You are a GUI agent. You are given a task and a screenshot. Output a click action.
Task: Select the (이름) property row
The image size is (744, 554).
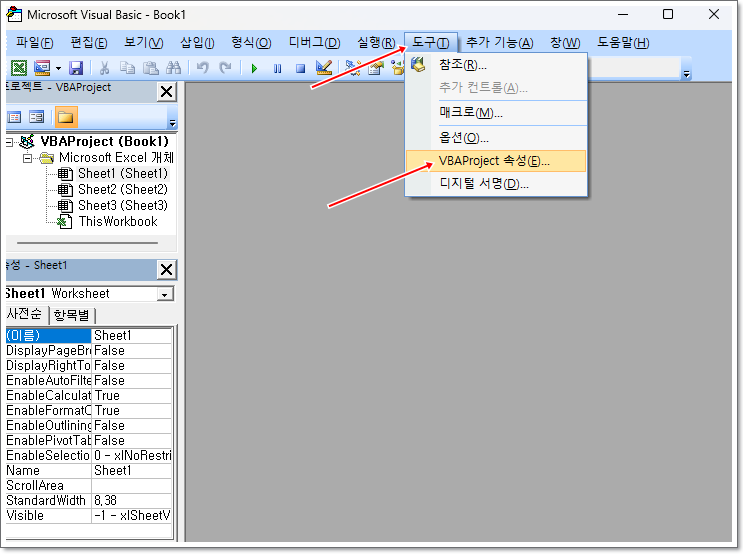point(89,335)
